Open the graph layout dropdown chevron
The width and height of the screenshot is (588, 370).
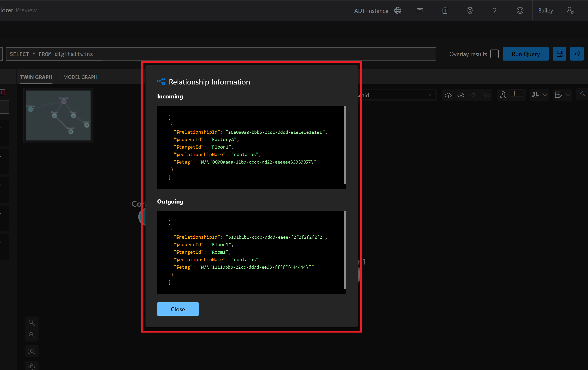pyautogui.click(x=544, y=95)
